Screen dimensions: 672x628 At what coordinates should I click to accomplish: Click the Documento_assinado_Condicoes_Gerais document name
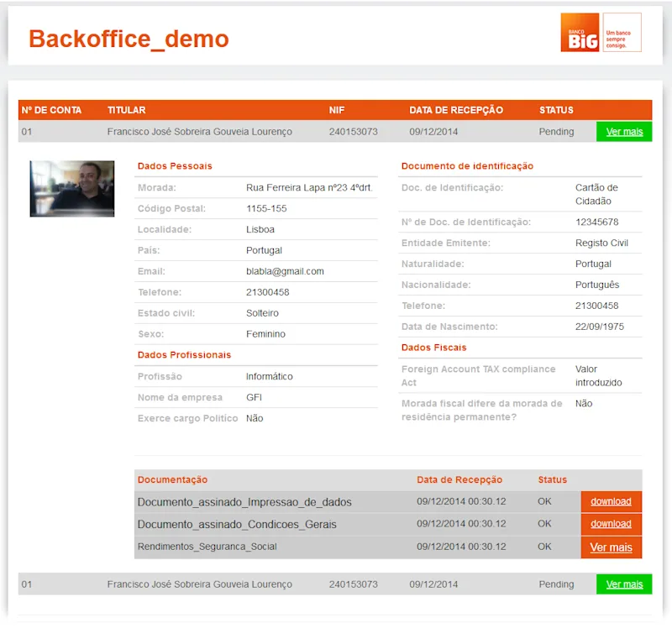pos(237,525)
